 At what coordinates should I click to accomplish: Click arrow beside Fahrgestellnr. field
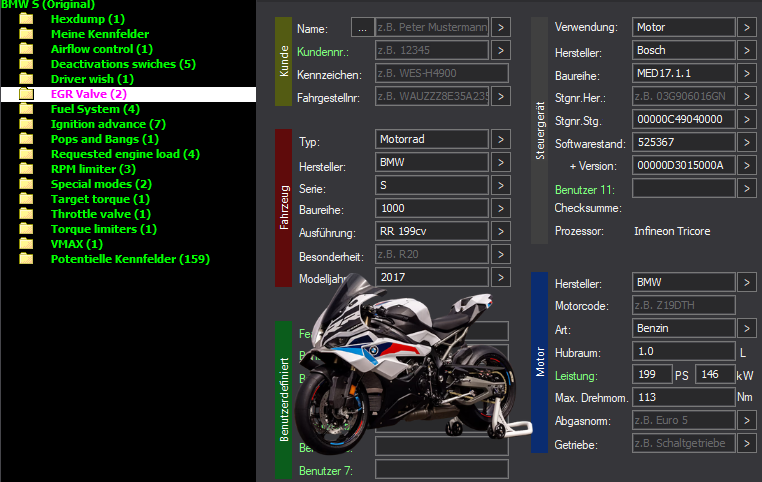click(x=501, y=96)
